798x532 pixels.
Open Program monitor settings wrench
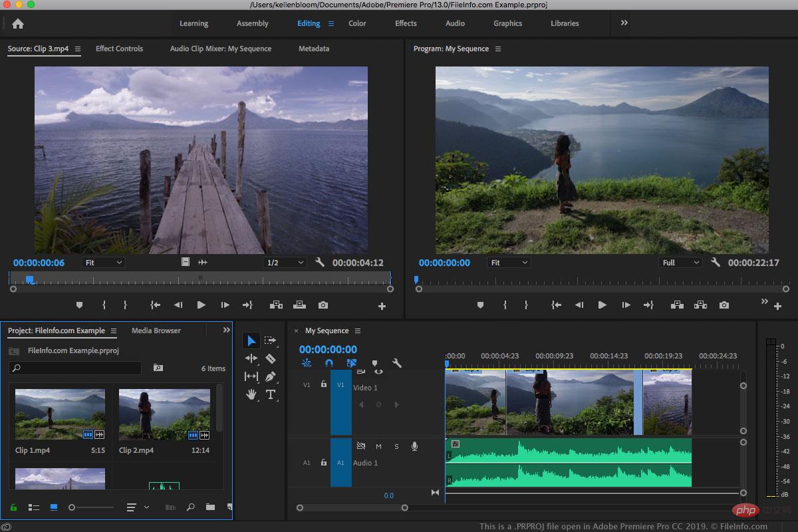(716, 263)
